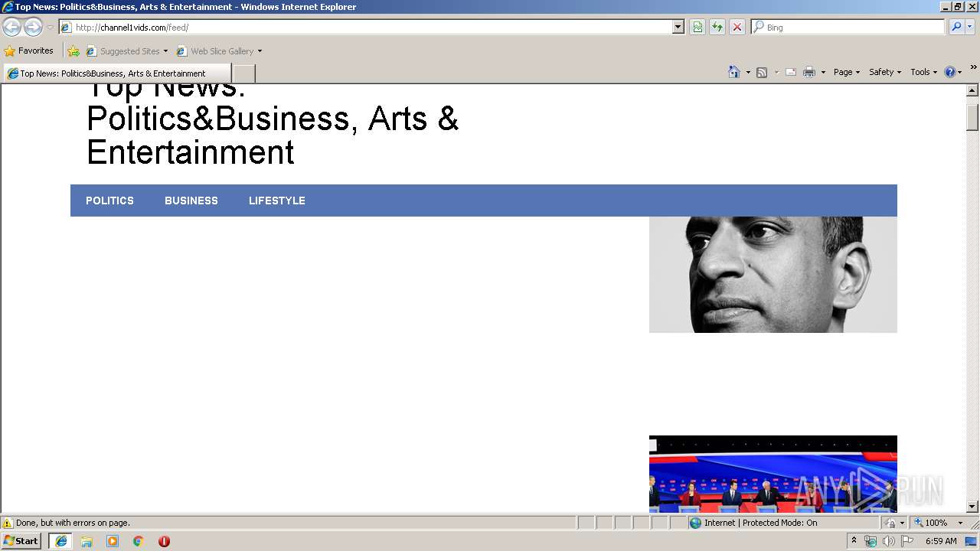
Task: Open a new blank tab
Action: click(x=243, y=73)
